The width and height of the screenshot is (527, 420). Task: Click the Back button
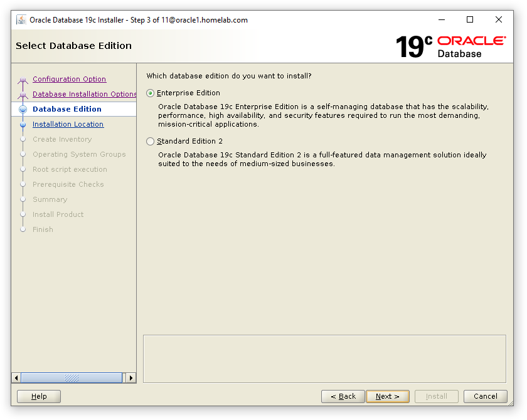tap(343, 396)
